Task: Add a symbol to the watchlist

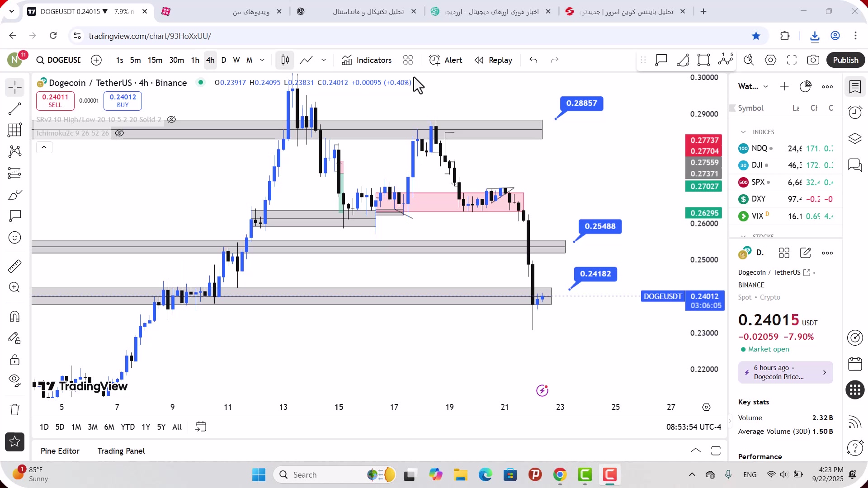Action: pyautogui.click(x=784, y=86)
